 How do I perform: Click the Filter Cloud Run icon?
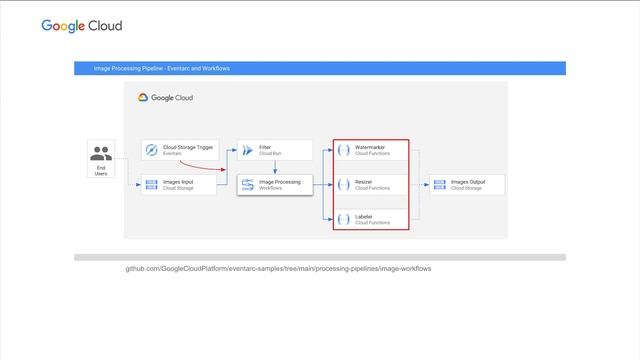tap(247, 150)
